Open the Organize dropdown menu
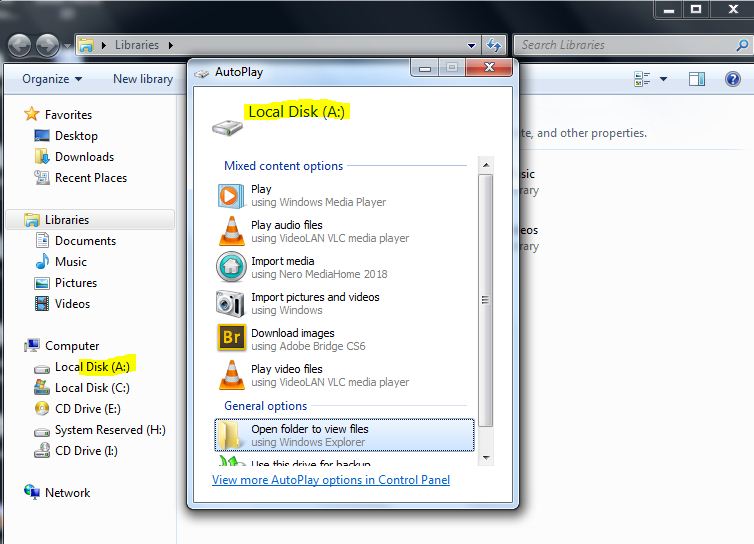 click(x=52, y=79)
